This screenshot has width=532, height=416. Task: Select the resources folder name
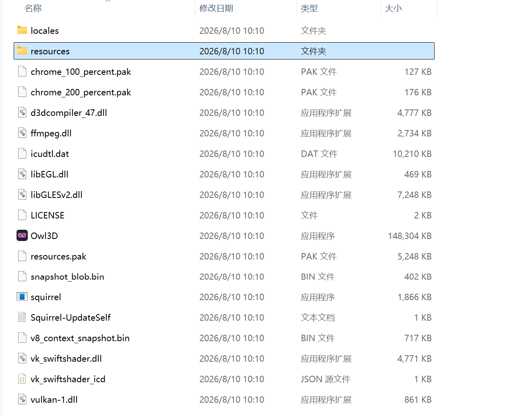pyautogui.click(x=50, y=51)
